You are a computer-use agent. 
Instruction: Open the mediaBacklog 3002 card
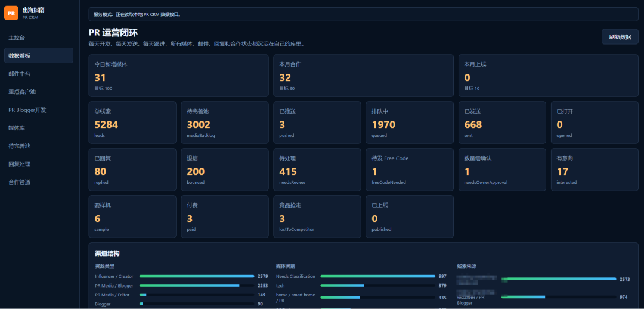pos(225,123)
